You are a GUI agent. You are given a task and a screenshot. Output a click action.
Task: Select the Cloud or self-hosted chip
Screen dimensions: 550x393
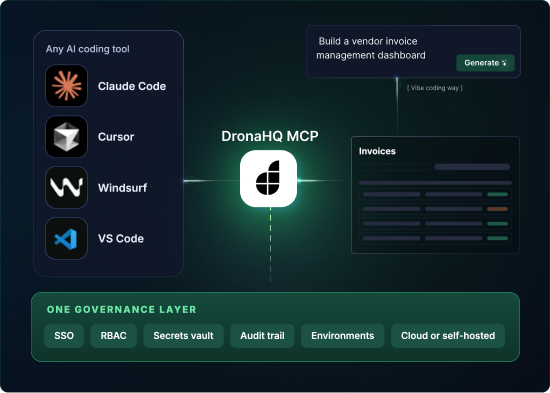point(448,336)
